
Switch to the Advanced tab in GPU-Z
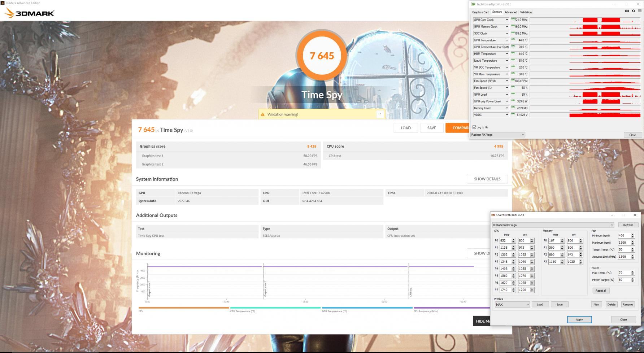(511, 12)
